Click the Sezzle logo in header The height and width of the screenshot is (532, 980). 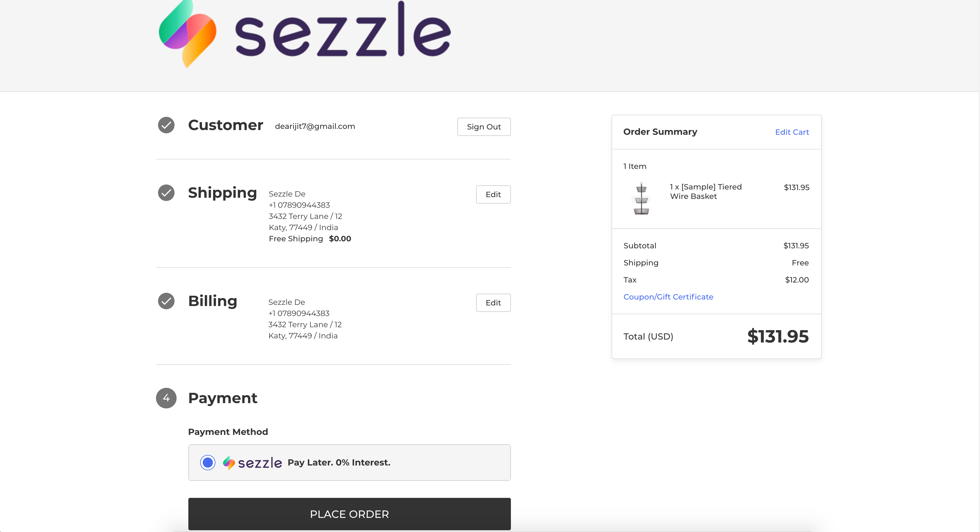(x=304, y=34)
